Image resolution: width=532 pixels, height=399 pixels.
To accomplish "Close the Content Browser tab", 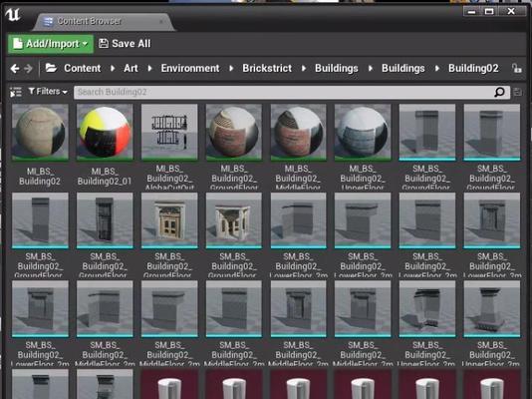I will (161, 21).
